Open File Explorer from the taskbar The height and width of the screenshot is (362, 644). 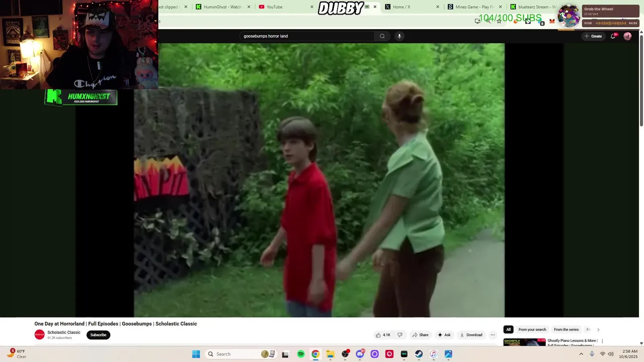[330, 354]
